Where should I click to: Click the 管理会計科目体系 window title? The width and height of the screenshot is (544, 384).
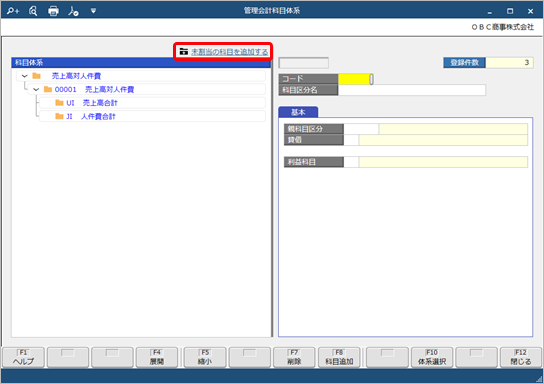(272, 11)
